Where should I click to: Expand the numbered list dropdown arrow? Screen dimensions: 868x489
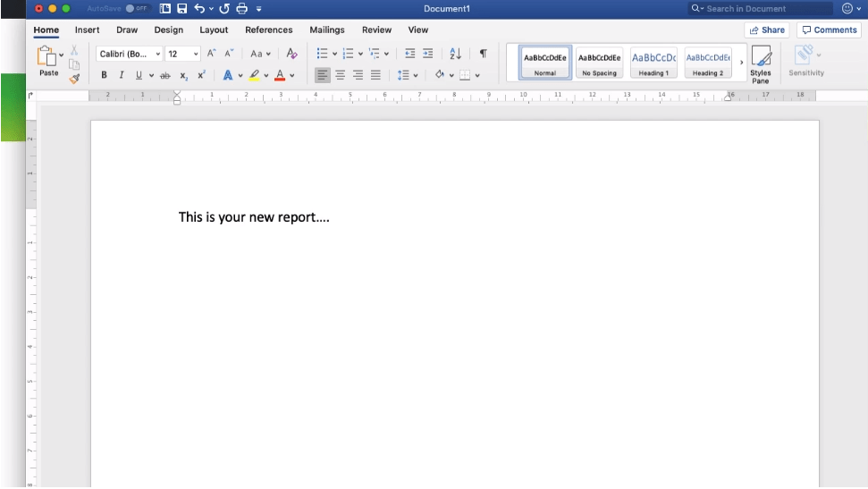[360, 54]
